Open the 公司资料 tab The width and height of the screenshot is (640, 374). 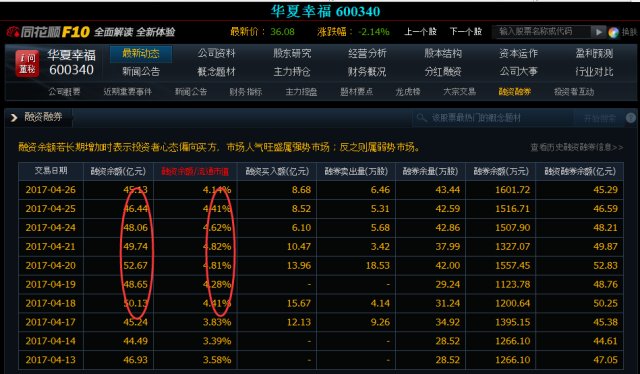click(216, 53)
